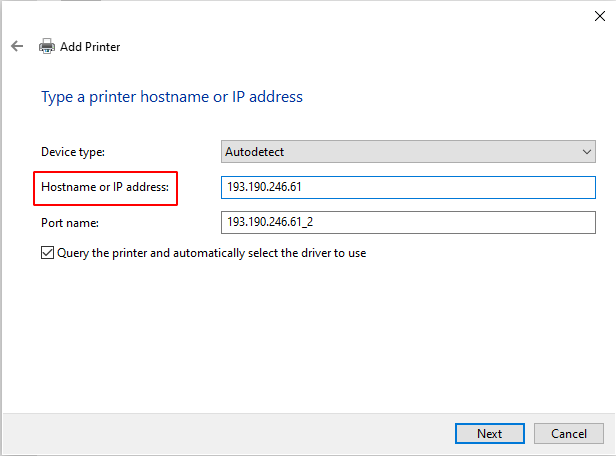The height and width of the screenshot is (456, 616).
Task: Click the Add Printer printer icon
Action: coord(47,46)
